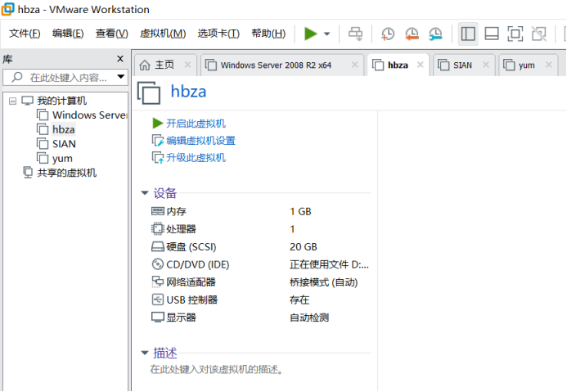Click the 硬盘 (SCSI) hard disk icon
567x392 pixels.
(x=158, y=246)
